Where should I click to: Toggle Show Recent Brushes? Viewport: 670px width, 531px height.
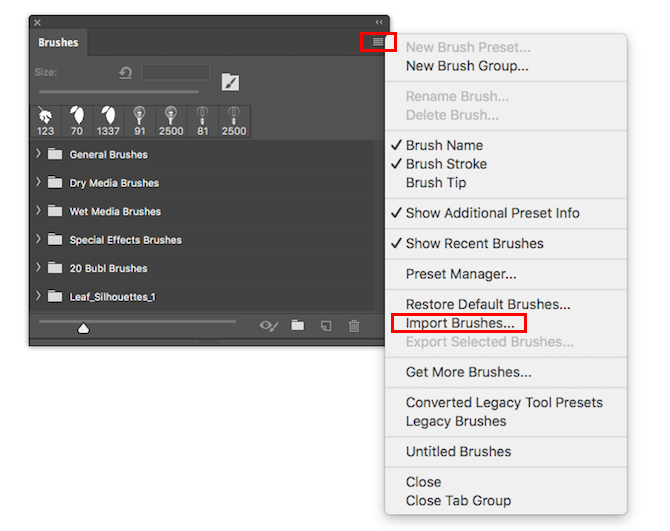(505, 243)
